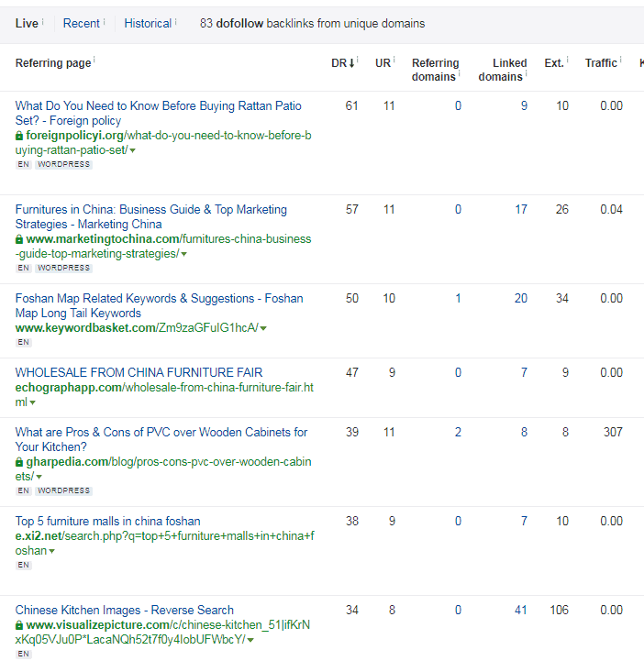Image resolution: width=644 pixels, height=661 pixels.
Task: Open echographapp.com URL link
Action: [x=164, y=394]
